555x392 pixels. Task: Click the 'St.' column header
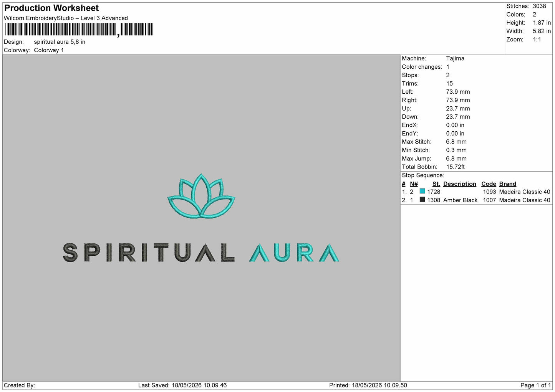click(x=436, y=184)
